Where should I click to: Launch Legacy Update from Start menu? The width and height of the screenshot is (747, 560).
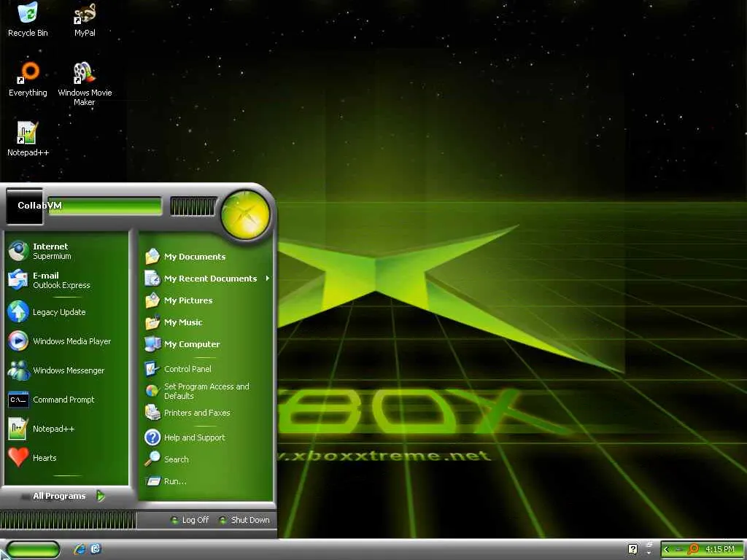[x=66, y=312]
